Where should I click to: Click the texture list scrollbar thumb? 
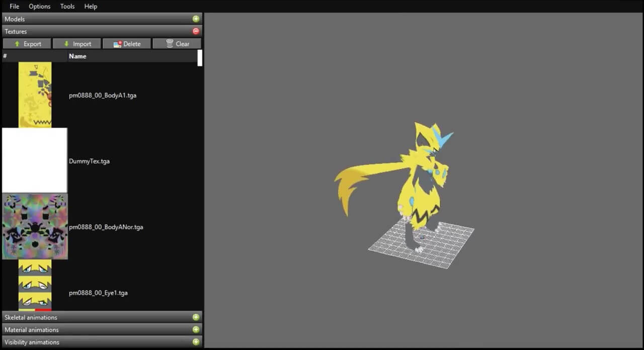[200, 58]
